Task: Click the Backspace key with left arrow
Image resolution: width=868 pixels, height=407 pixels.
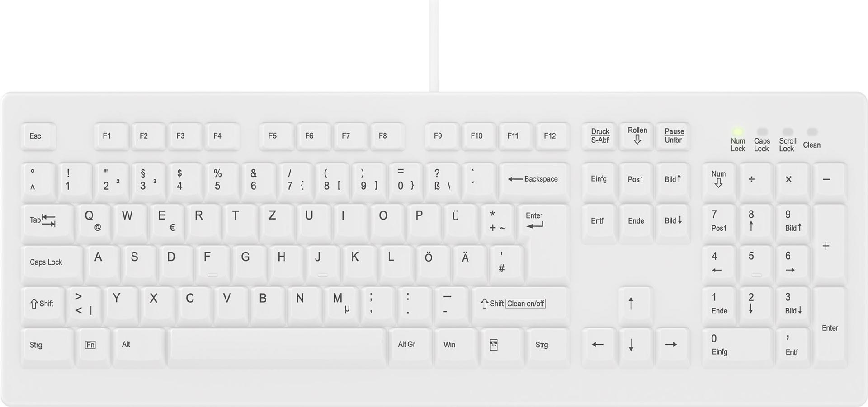Action: click(534, 182)
